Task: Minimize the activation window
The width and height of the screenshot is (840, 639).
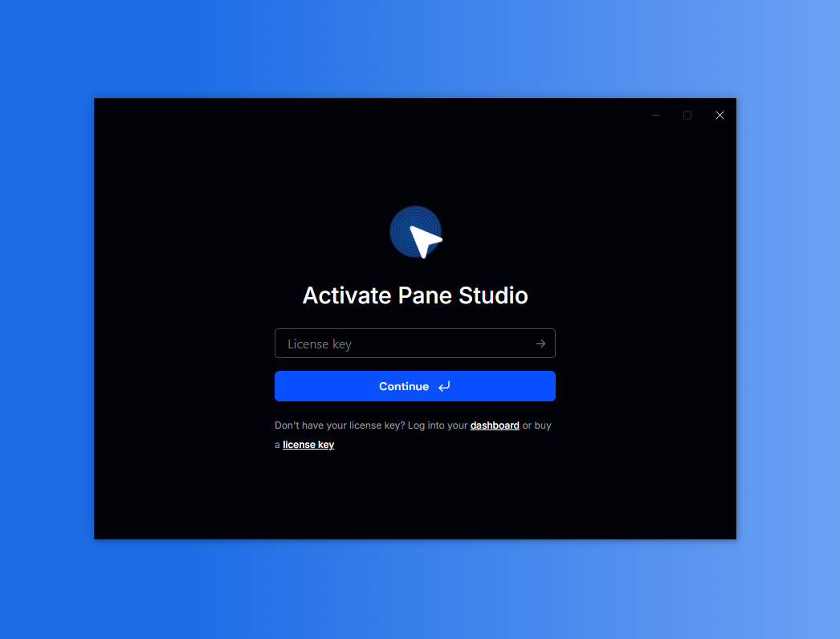Action: pyautogui.click(x=655, y=116)
